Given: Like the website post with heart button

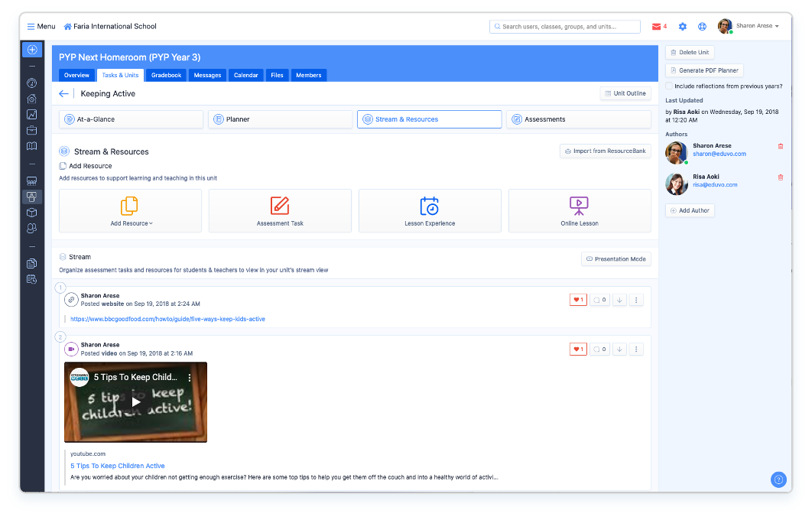Looking at the screenshot, I should click(578, 300).
